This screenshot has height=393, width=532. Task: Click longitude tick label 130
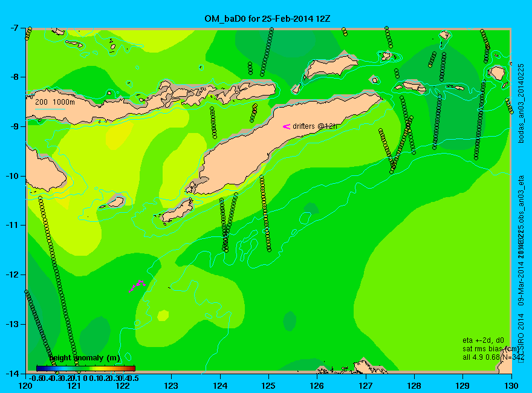511,386
